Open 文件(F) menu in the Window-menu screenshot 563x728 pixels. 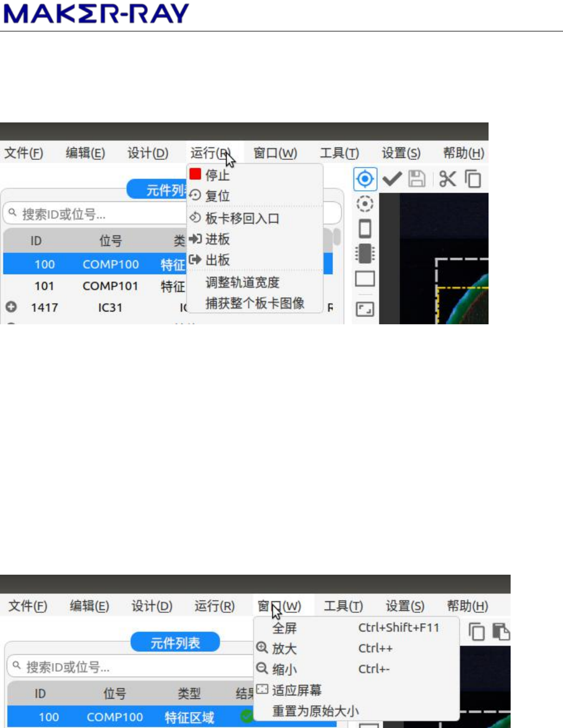click(x=28, y=606)
